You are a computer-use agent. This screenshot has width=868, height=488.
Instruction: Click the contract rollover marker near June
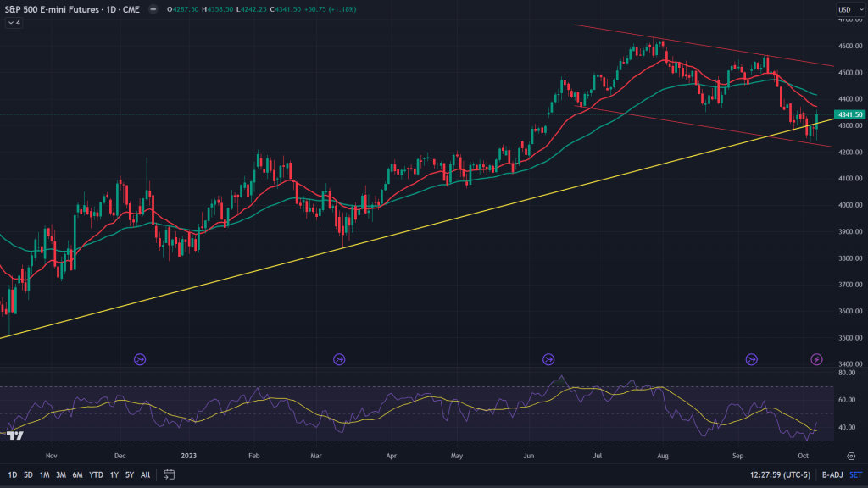tap(548, 359)
